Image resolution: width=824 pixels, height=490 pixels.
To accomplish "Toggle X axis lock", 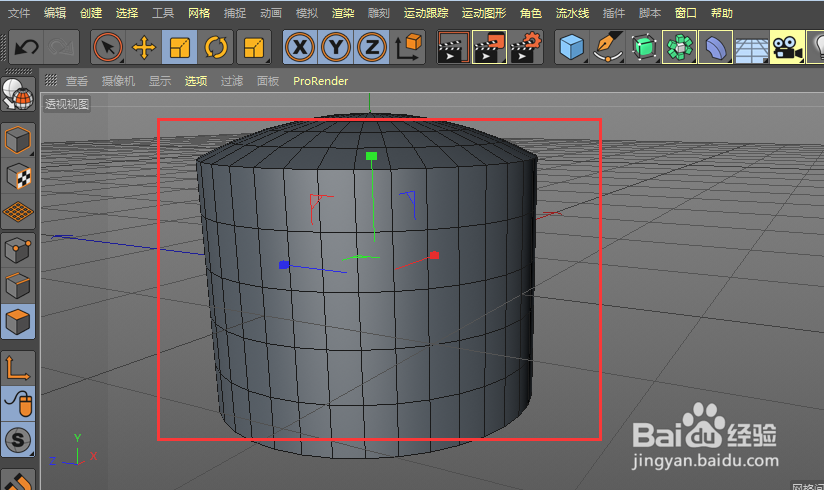I will coord(300,47).
